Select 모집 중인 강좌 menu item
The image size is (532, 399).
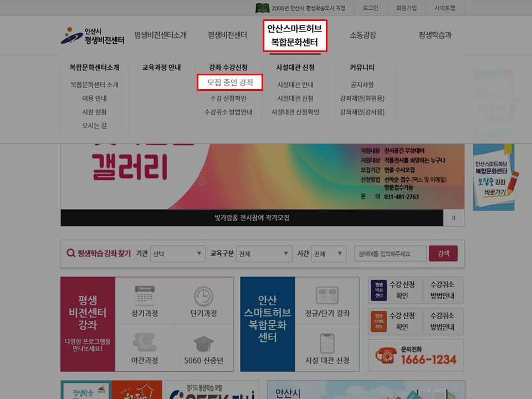tap(230, 82)
